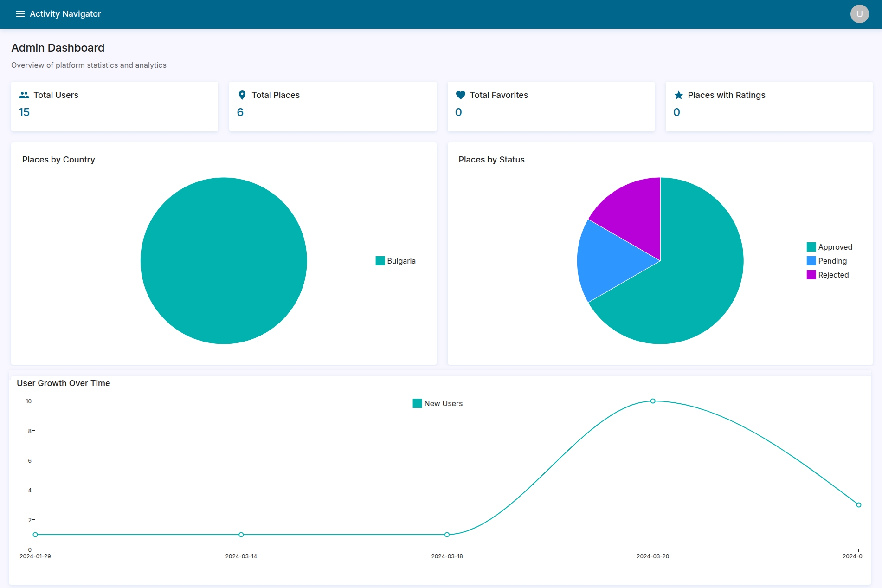This screenshot has width=882, height=588.
Task: Select the 2024-03-14 data point
Action: [x=241, y=535]
